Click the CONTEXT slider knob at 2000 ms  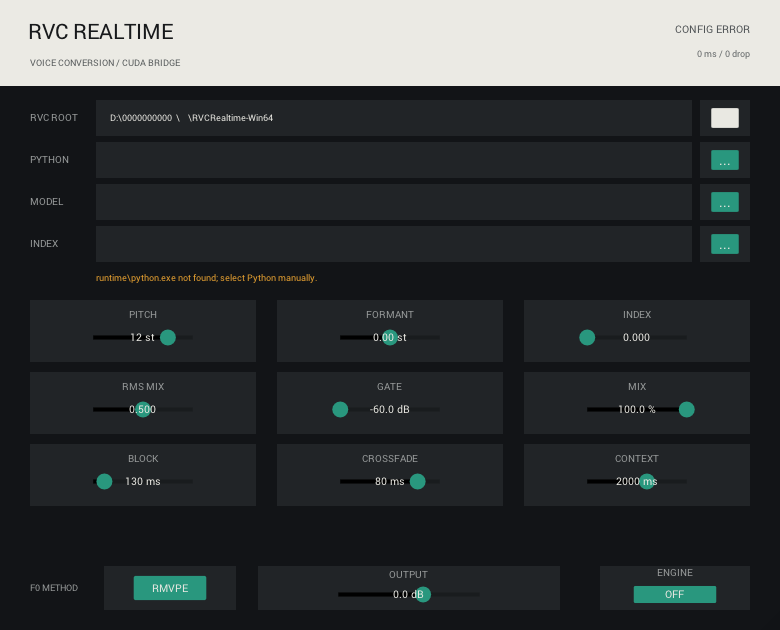pos(647,481)
